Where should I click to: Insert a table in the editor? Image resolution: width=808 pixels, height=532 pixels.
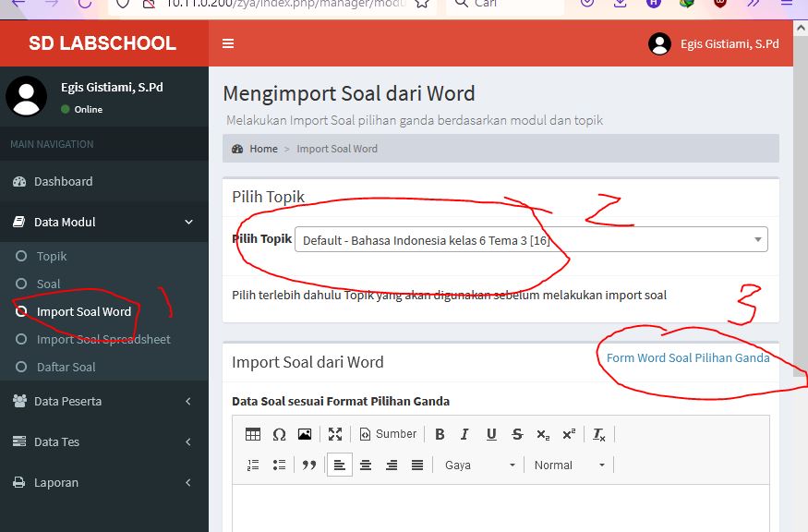coord(252,434)
